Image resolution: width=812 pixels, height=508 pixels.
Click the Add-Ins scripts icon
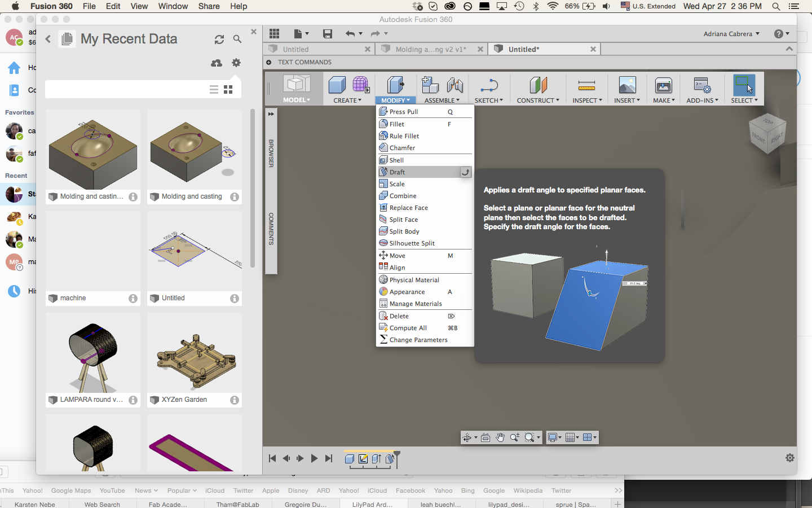702,85
